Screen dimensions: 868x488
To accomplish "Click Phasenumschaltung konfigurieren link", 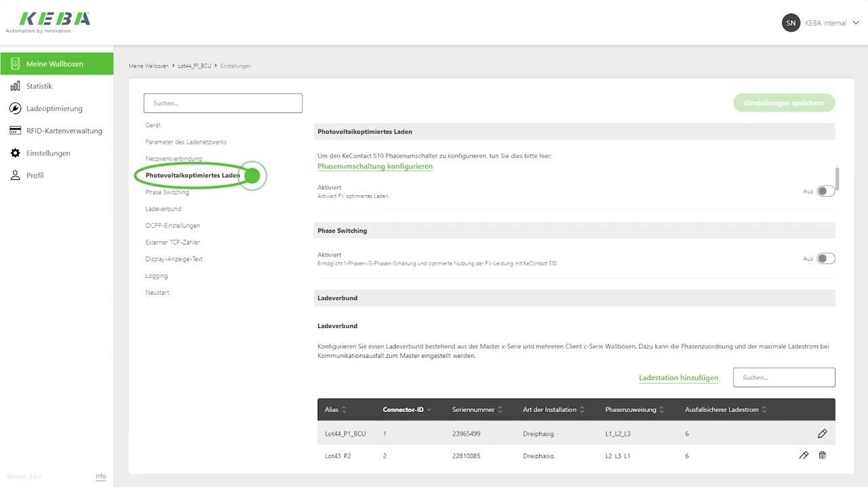I will click(x=374, y=166).
